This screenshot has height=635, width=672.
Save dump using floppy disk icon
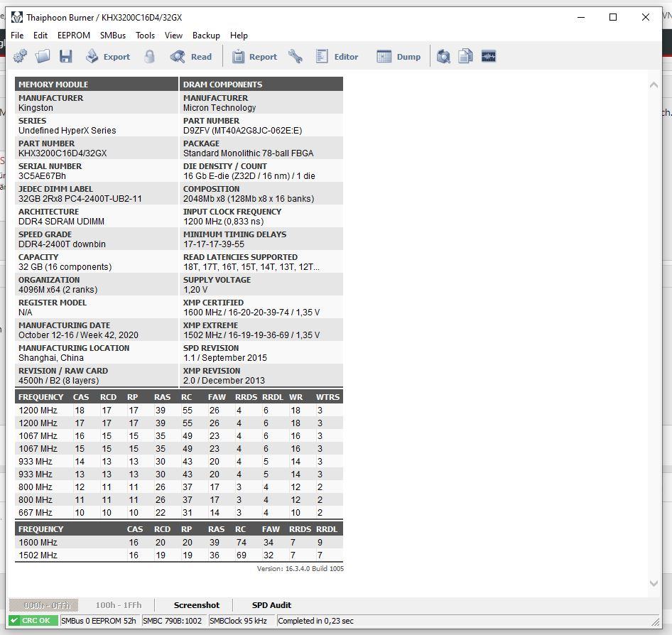pyautogui.click(x=65, y=56)
